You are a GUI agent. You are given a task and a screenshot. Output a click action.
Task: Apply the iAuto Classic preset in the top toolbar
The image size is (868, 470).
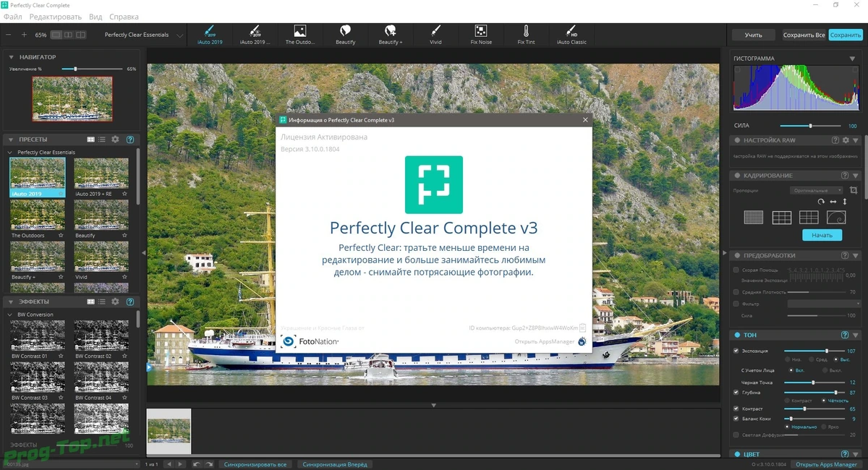tap(571, 34)
